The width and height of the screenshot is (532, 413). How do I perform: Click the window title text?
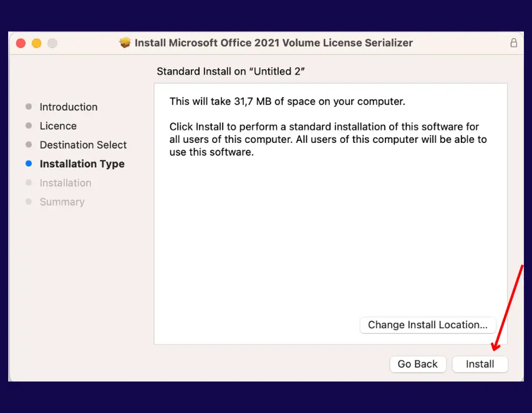point(273,43)
